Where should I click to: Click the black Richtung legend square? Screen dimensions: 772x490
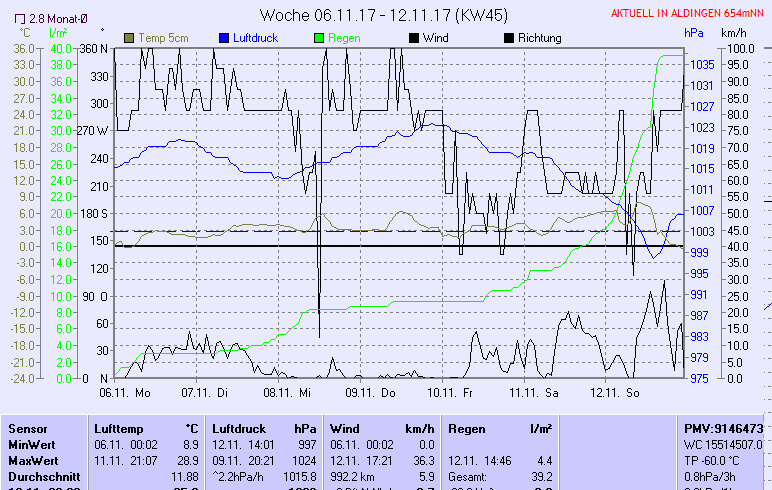click(509, 38)
